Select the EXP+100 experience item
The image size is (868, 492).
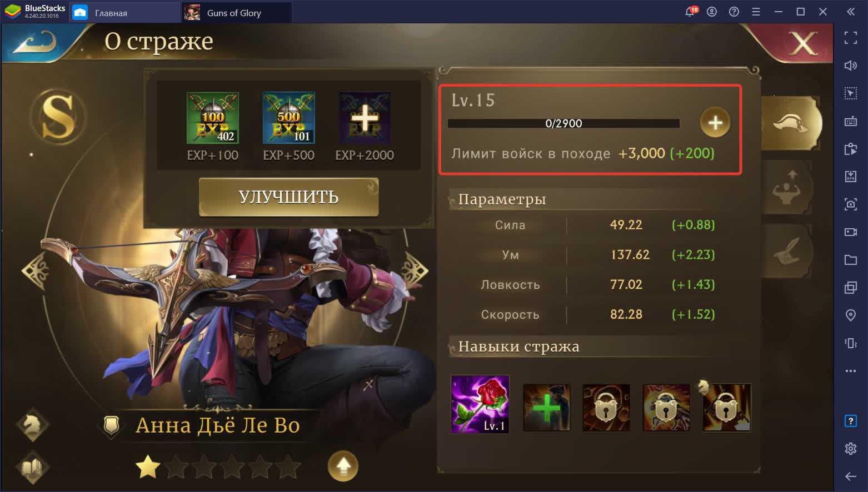(x=213, y=118)
